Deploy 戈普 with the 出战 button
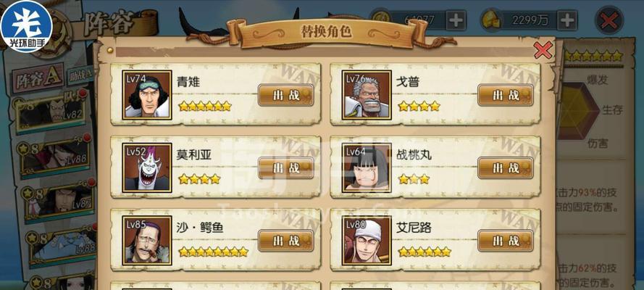 [x=505, y=95]
